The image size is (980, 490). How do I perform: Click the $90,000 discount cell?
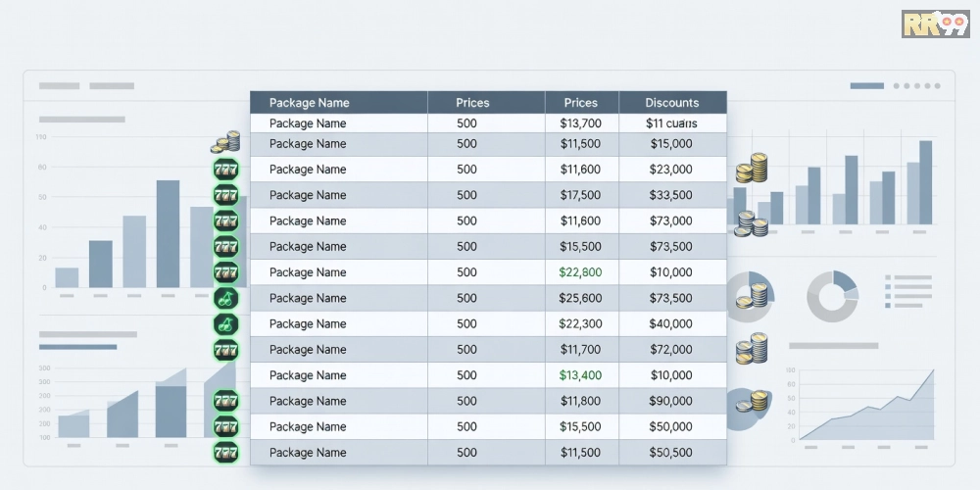click(x=671, y=401)
